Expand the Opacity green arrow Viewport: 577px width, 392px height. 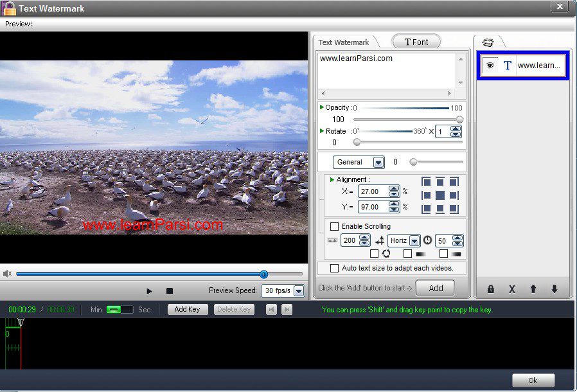(x=322, y=107)
